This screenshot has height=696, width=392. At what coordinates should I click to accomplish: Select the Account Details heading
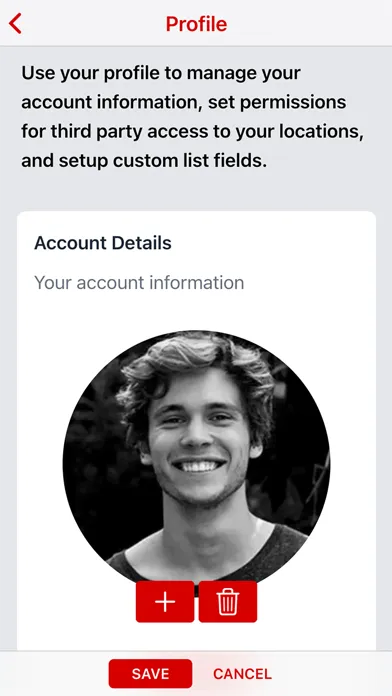click(x=103, y=243)
